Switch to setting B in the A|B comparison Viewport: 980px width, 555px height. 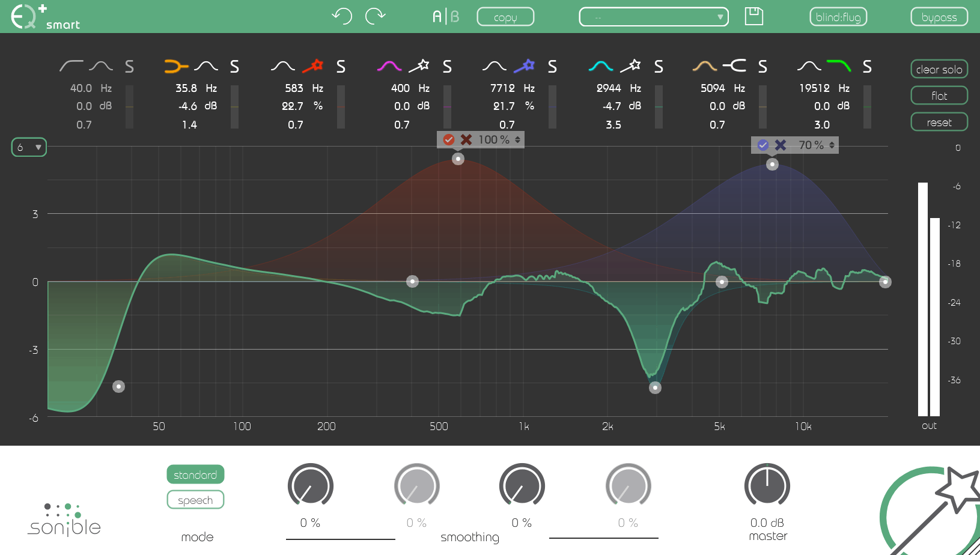click(454, 16)
